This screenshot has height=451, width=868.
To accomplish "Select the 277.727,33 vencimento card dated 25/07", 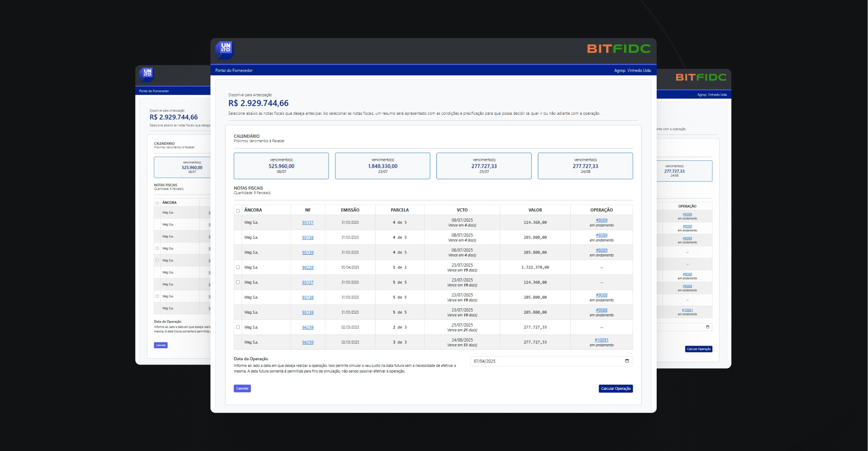I will (483, 166).
